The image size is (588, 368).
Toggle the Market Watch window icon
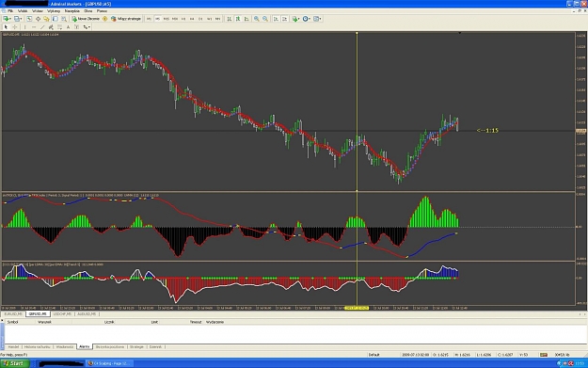point(29,19)
